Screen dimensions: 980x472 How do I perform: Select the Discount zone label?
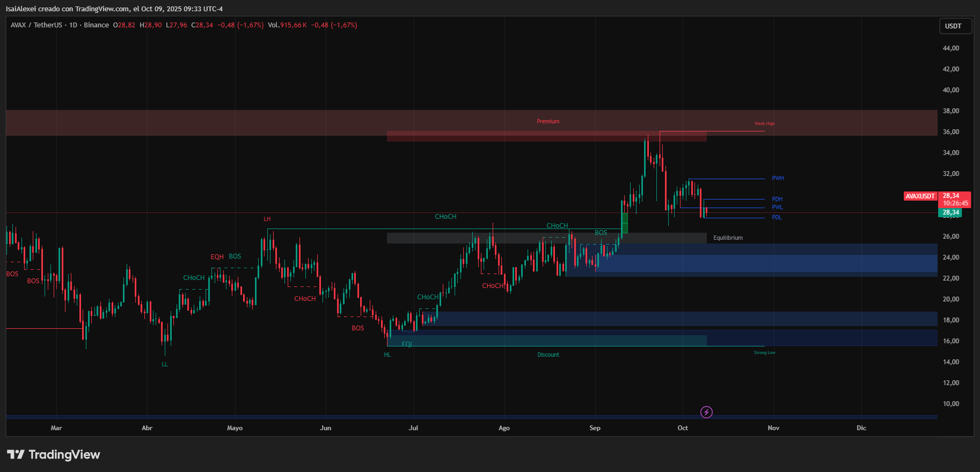click(548, 355)
